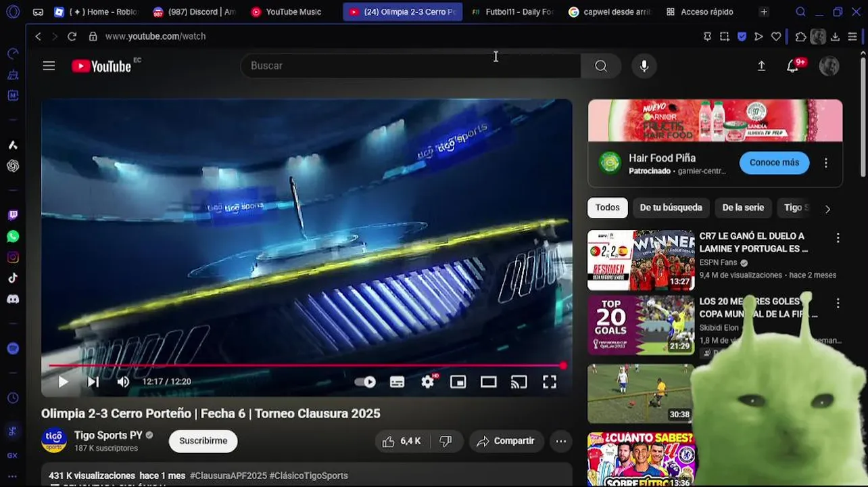Click the #ClausuraAPF2025 hashtag
This screenshot has width=868, height=487.
228,476
